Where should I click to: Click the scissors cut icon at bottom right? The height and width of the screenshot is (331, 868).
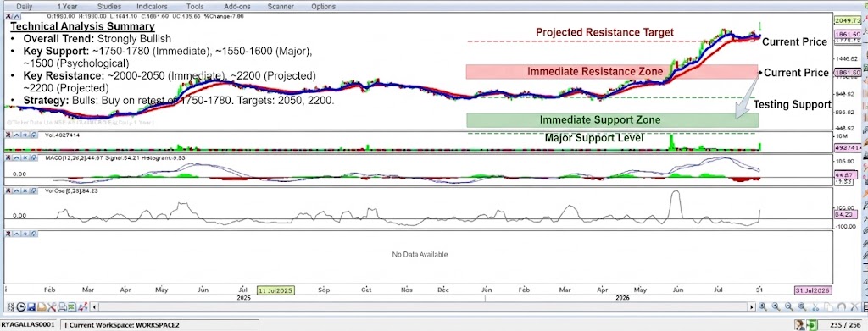point(815,306)
